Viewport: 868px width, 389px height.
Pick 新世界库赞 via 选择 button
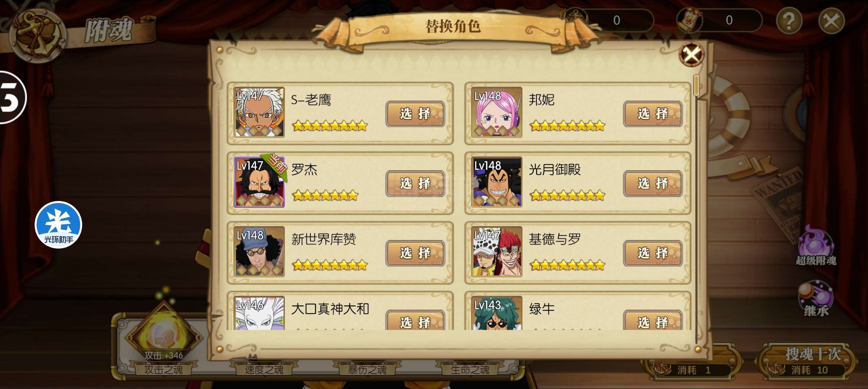[415, 253]
